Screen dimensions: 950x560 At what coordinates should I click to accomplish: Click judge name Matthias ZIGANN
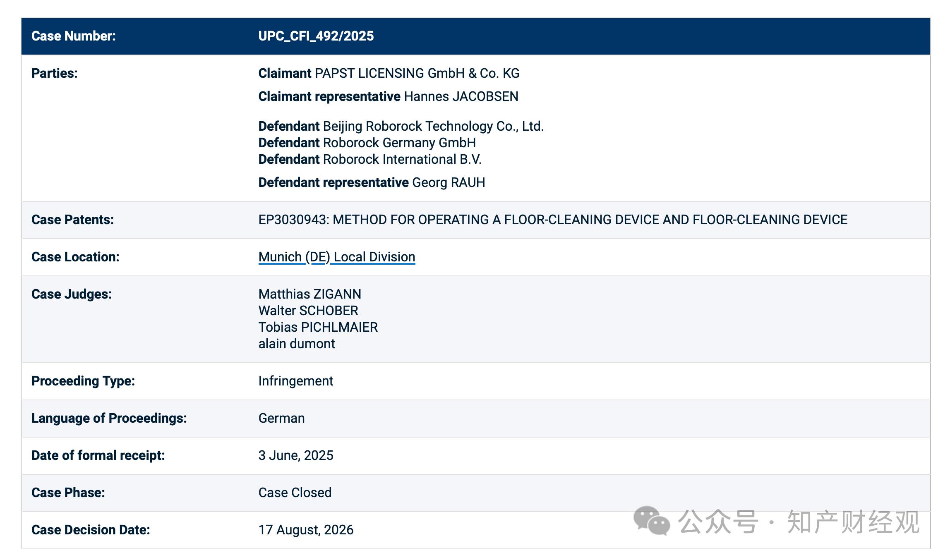[x=310, y=294]
